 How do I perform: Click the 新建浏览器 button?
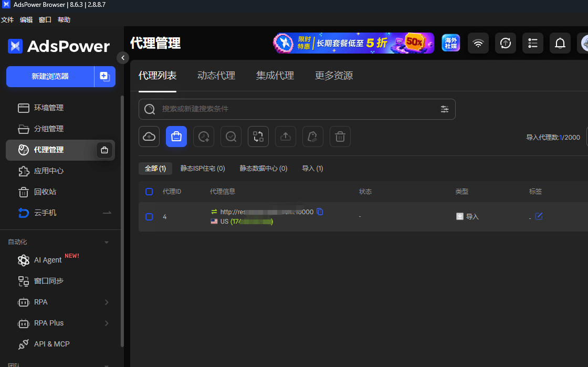[50, 77]
